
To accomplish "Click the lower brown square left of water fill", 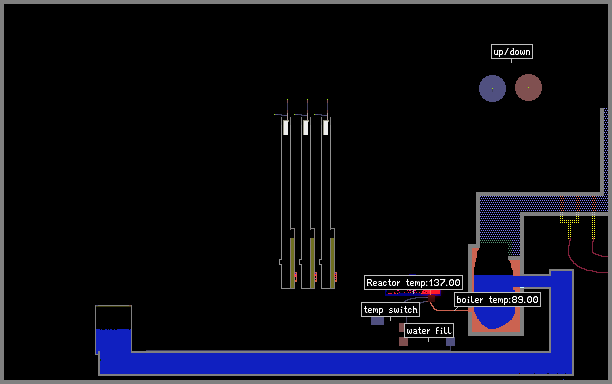I will (403, 342).
